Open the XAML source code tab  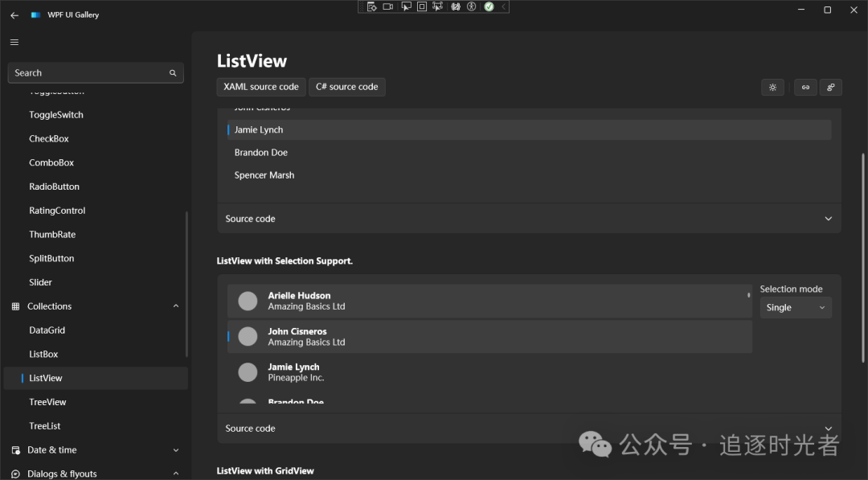click(x=260, y=87)
